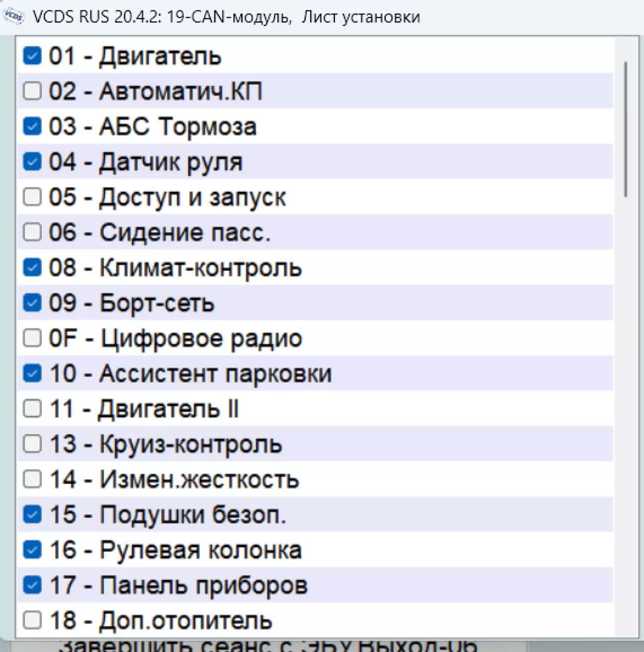Click the VCDS app icon in title bar
This screenshot has width=644, height=652.
pyautogui.click(x=13, y=16)
